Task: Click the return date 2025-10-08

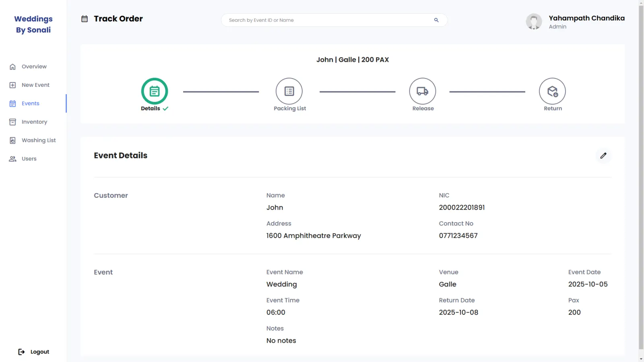Action: pyautogui.click(x=458, y=313)
